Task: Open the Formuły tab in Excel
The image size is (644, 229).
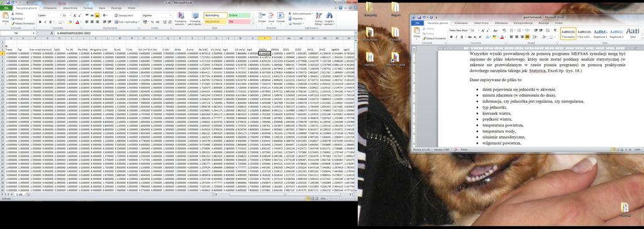Action: (88, 8)
